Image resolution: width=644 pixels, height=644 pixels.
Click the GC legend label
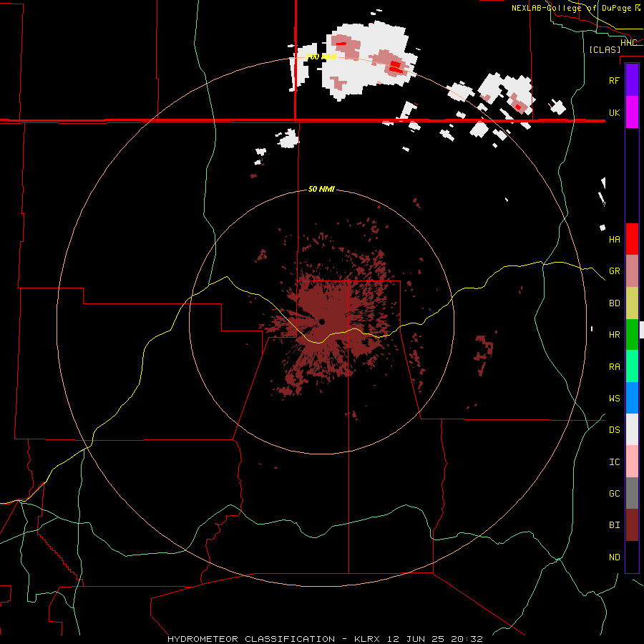coord(614,494)
